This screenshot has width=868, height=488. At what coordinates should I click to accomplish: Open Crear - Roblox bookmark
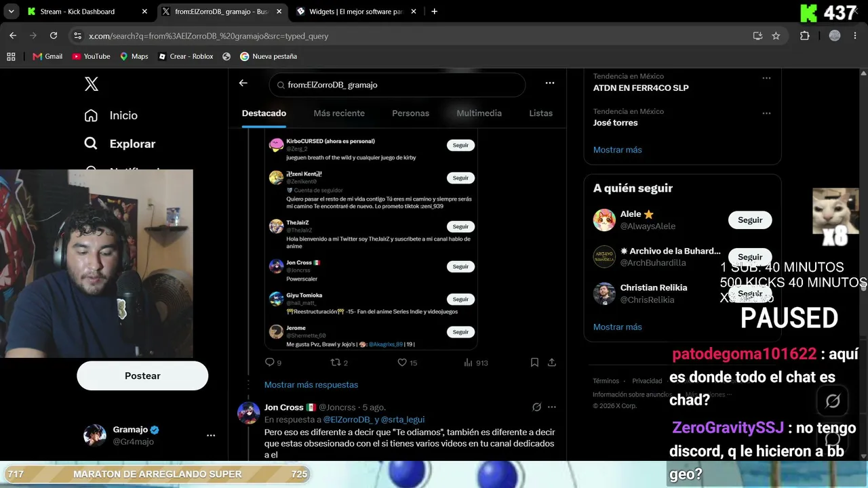pyautogui.click(x=186, y=56)
